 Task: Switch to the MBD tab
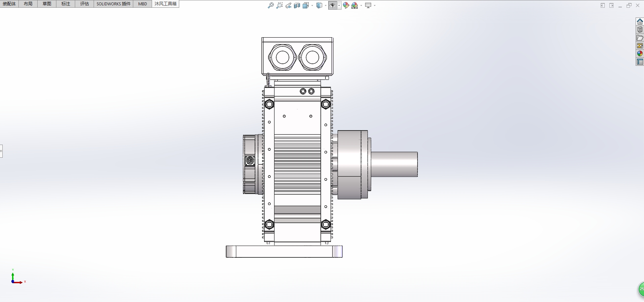(143, 4)
